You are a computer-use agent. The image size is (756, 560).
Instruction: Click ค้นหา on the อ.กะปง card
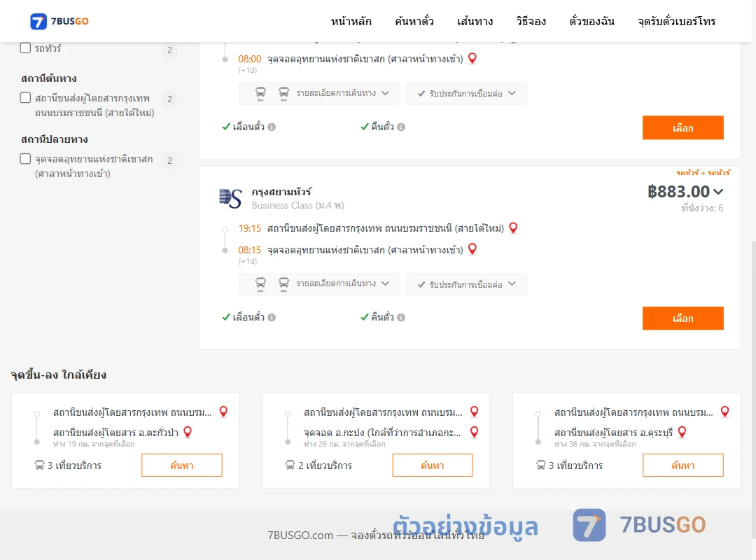(x=433, y=465)
